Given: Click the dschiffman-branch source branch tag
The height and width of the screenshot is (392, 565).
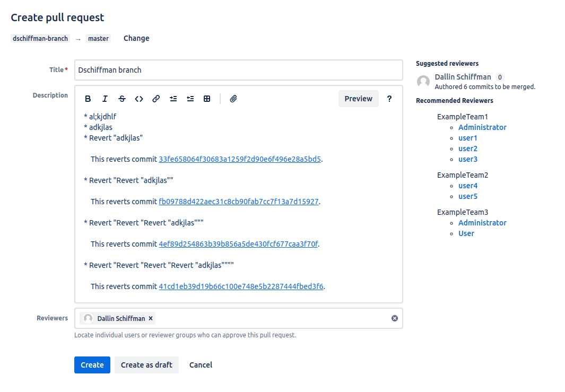Looking at the screenshot, I should [40, 39].
